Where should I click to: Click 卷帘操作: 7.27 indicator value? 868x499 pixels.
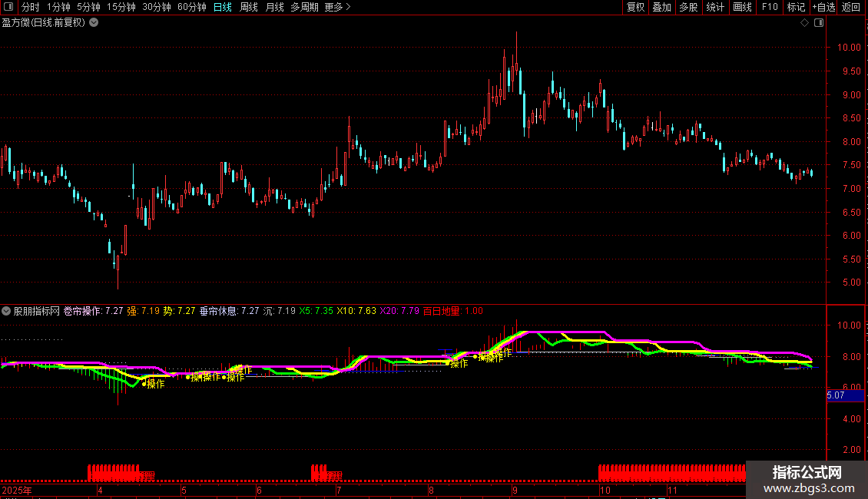(93, 311)
